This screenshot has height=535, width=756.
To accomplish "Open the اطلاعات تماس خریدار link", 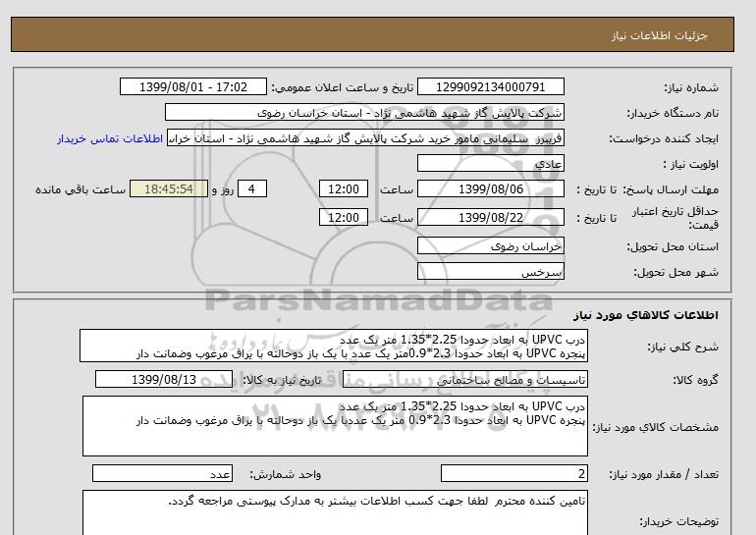I will point(111,139).
